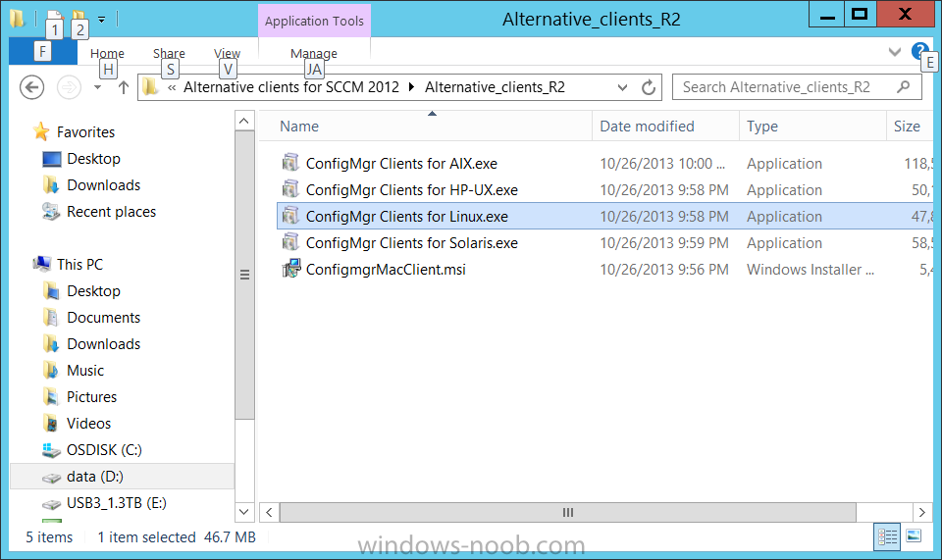Image resolution: width=942 pixels, height=560 pixels.
Task: Click the ConfigMgr Clients for HP-UX.exe icon
Action: 290,189
